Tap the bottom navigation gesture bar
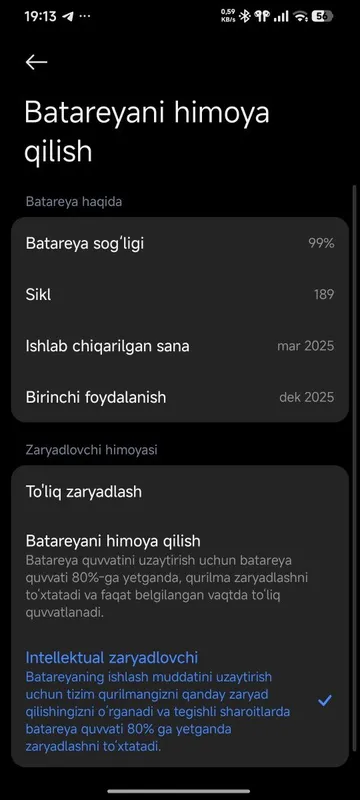 pyautogui.click(x=179, y=791)
